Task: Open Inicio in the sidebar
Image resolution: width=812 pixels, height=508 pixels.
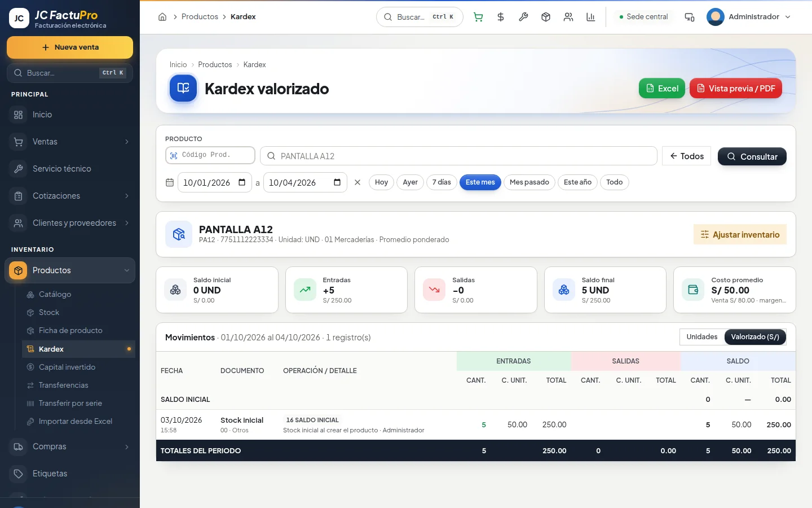Action: tap(70, 115)
